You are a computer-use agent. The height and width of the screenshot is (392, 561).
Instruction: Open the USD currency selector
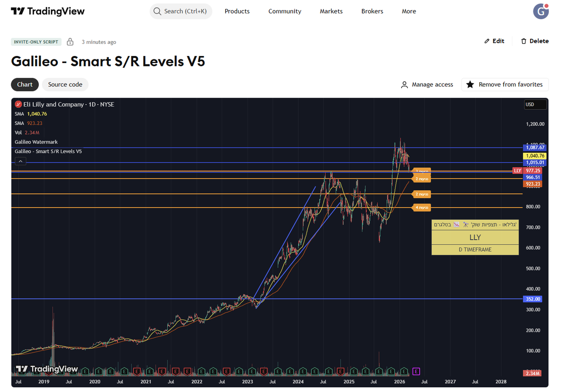[535, 105]
